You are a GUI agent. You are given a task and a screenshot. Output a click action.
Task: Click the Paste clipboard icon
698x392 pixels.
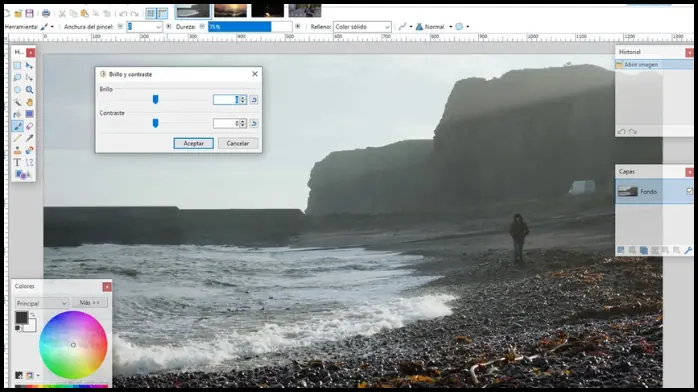point(85,14)
